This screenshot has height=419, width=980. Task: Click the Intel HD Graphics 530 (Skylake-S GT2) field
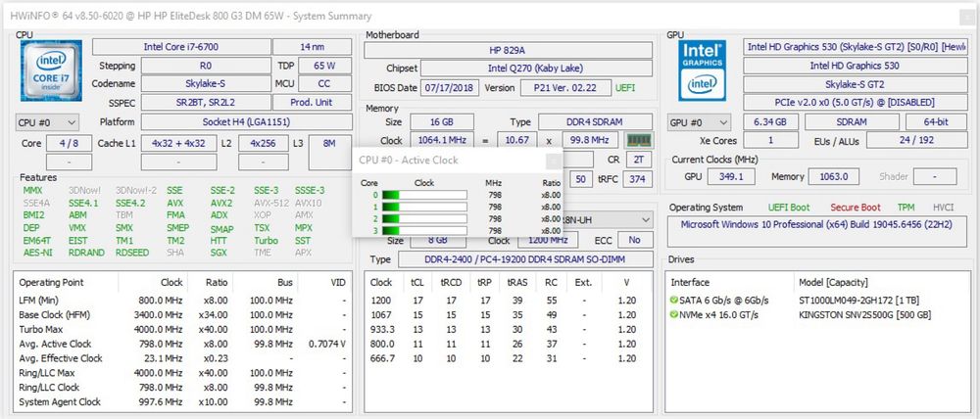[855, 47]
